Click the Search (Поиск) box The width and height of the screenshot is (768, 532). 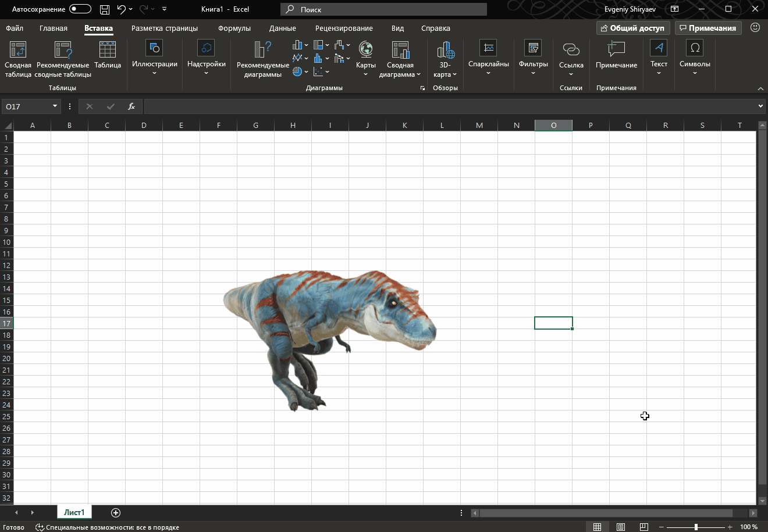[383, 9]
